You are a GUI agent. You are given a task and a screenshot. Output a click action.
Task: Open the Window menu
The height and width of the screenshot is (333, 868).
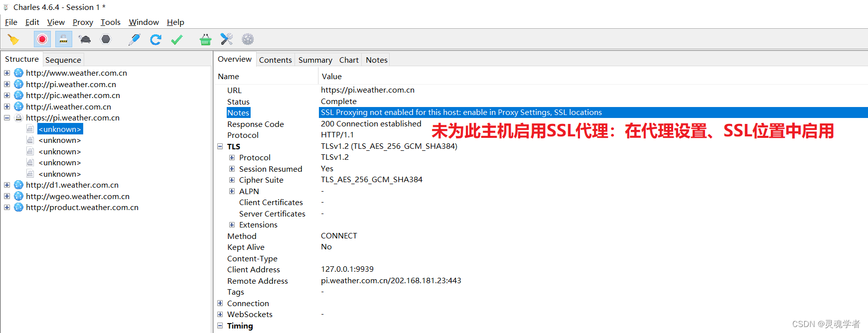coord(144,22)
